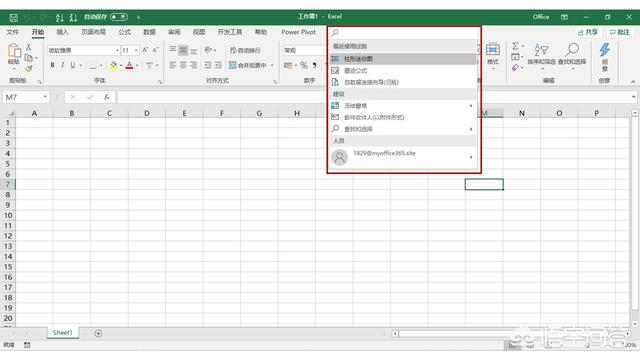This screenshot has width=640, height=360.
Task: Expand the Customize Quick Access Toolbar arrow
Action: (138, 18)
